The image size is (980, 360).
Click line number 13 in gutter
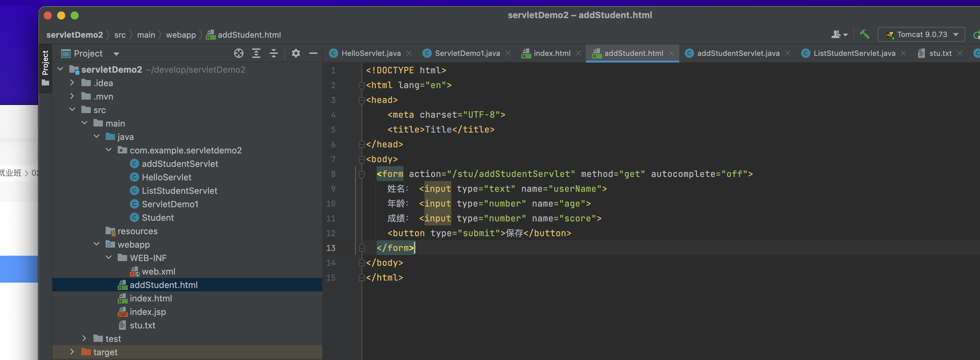(x=331, y=248)
